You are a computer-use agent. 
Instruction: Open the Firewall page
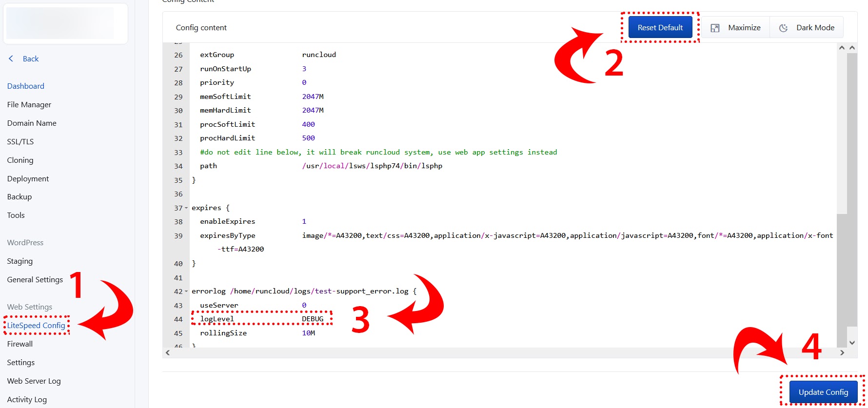[20, 344]
